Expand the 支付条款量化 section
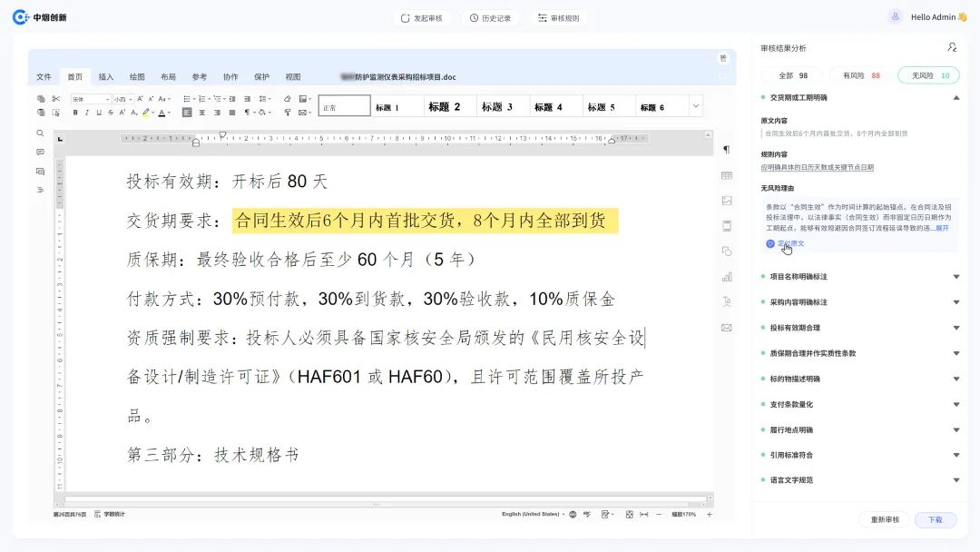The image size is (980, 552). click(857, 404)
